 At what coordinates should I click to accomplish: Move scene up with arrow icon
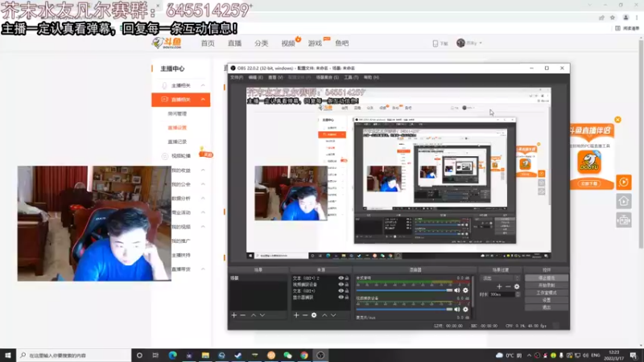254,315
